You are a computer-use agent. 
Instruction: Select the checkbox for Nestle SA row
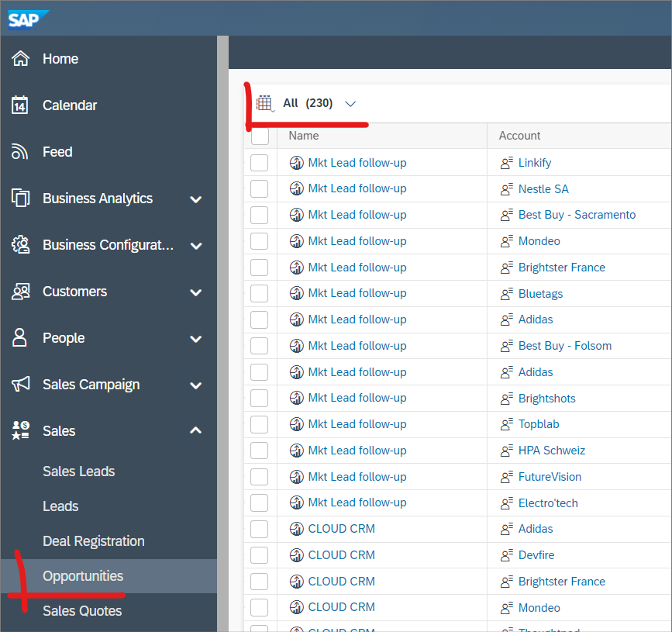pos(260,188)
